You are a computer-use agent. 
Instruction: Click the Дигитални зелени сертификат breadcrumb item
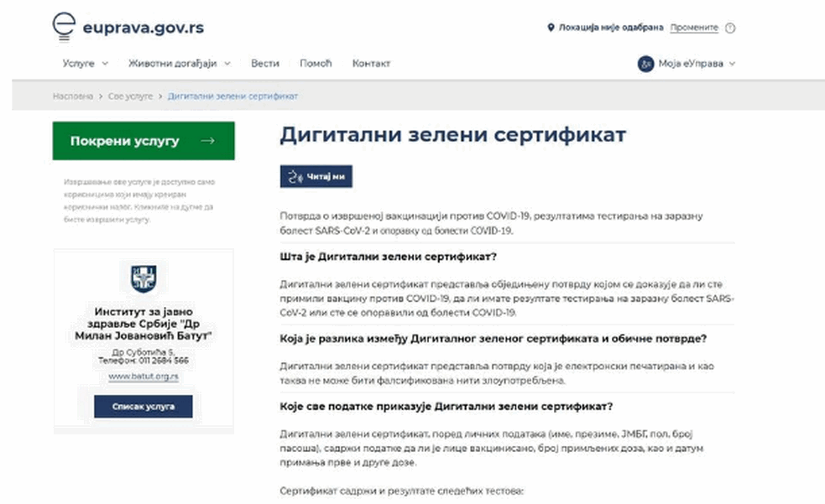tap(232, 96)
